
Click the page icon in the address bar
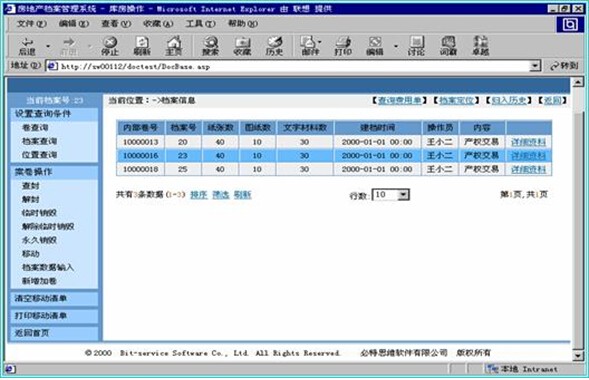(52, 66)
